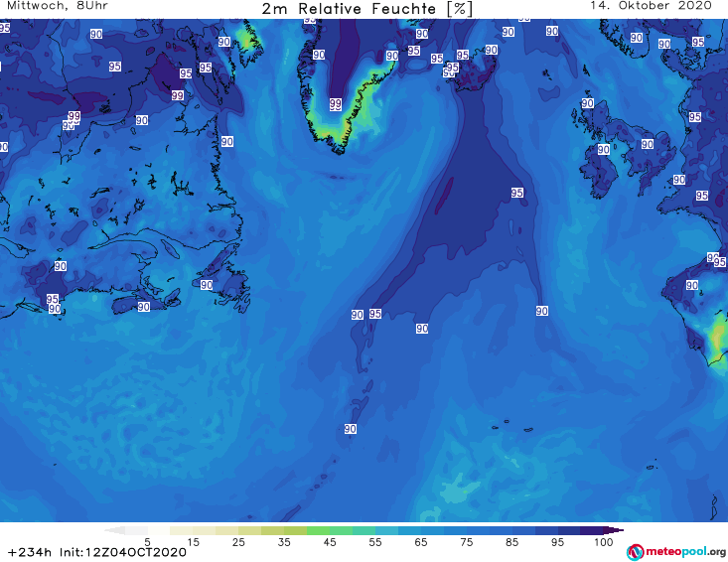The width and height of the screenshot is (728, 562).
Task: Click the '45' tick label on the colorbar
Action: click(330, 542)
